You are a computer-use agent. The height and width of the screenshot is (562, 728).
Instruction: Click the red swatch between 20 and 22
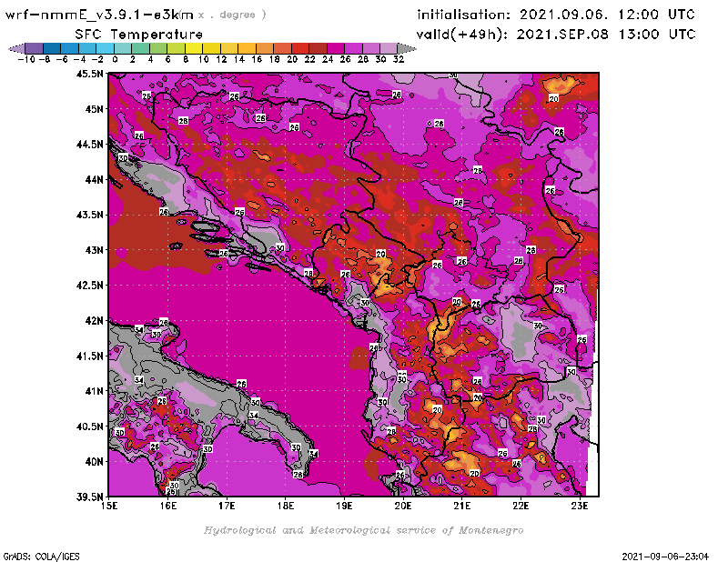[299, 48]
